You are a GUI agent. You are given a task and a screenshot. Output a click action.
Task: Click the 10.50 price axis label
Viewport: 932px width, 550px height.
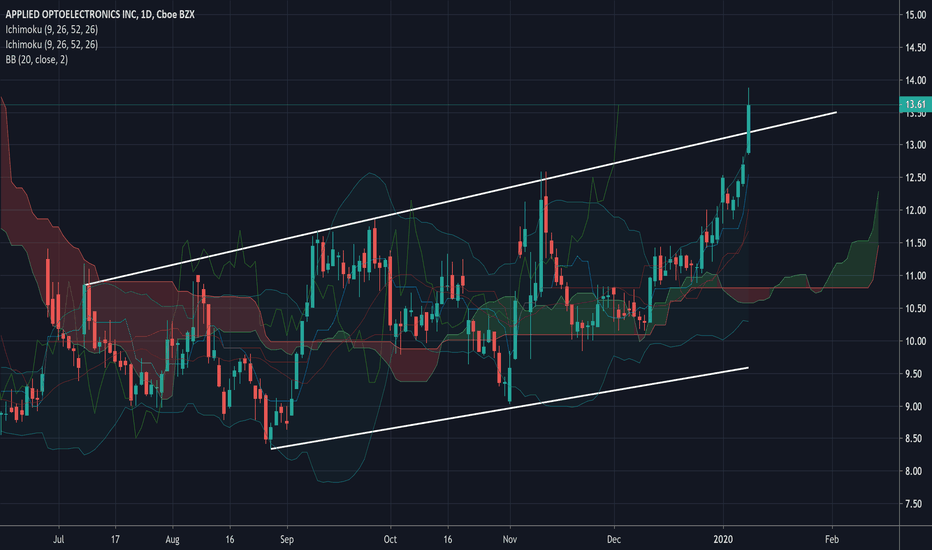pos(915,309)
